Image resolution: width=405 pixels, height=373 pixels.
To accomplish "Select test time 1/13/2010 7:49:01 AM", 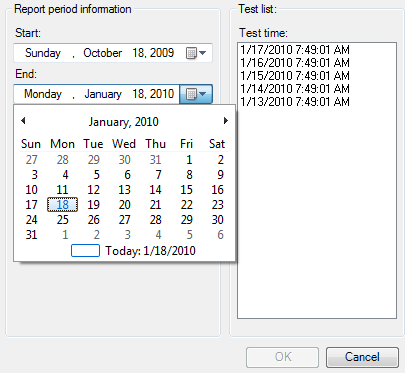I will click(x=295, y=101).
